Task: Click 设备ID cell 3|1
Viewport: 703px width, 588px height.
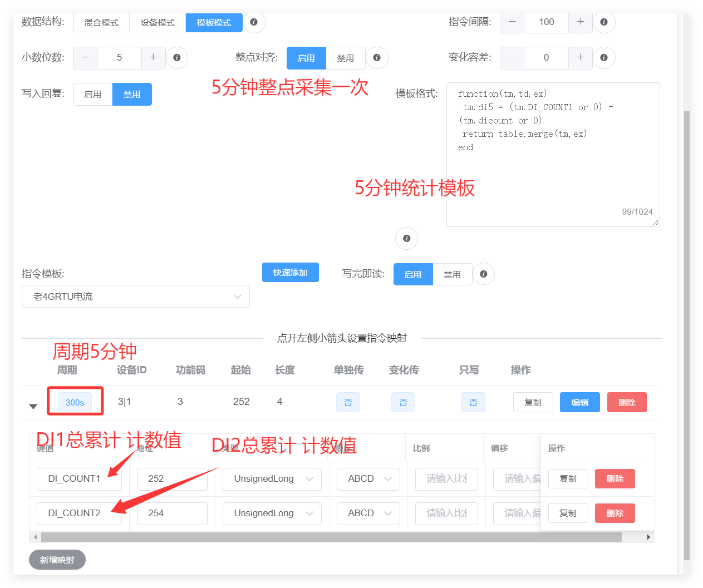Action: 125,402
